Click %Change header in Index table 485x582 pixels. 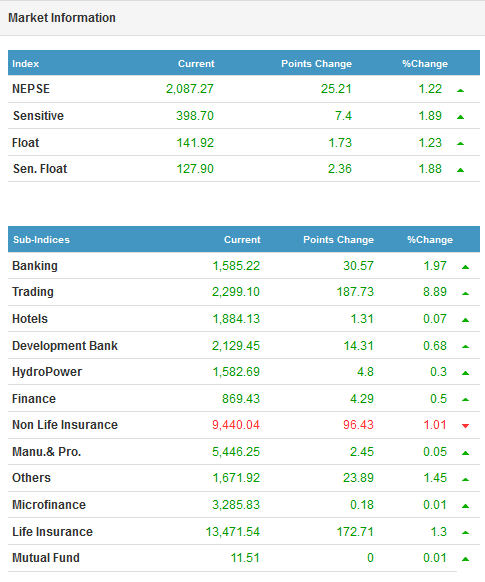pos(425,63)
